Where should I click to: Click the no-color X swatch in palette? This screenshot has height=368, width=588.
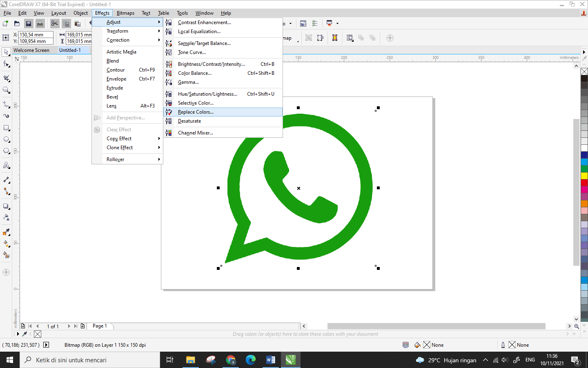coord(584,72)
